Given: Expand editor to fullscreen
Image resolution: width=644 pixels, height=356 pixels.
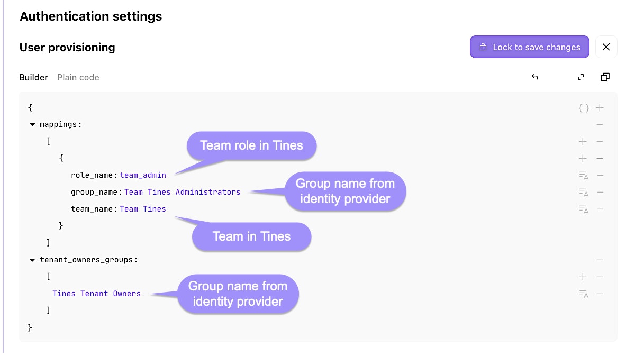Looking at the screenshot, I should [x=581, y=77].
